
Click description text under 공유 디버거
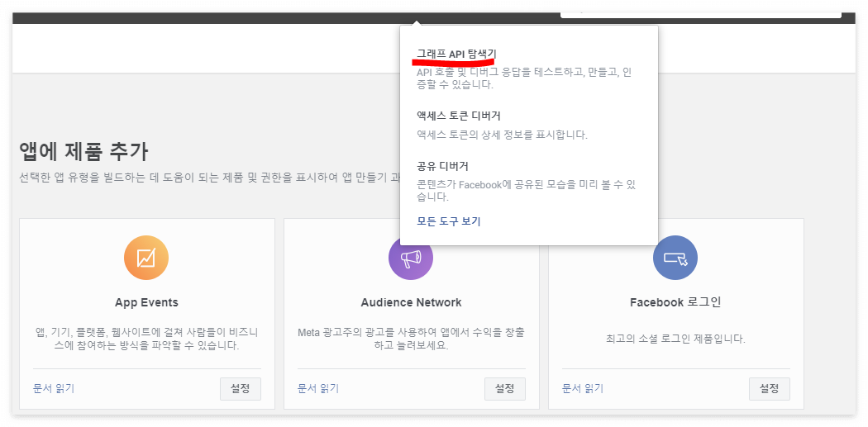(526, 190)
